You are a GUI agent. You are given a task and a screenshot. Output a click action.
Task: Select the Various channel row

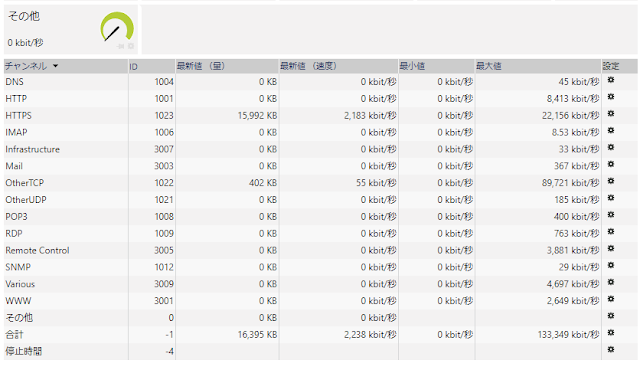pos(320,284)
